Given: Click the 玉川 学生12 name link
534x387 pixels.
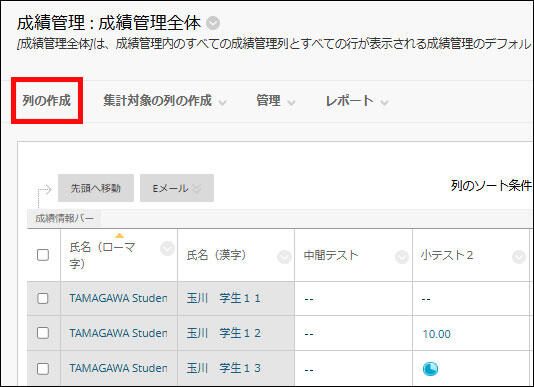Looking at the screenshot, I should 223,333.
